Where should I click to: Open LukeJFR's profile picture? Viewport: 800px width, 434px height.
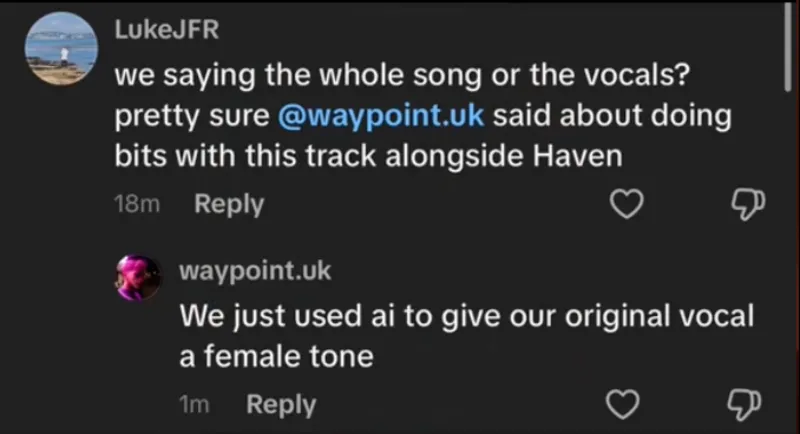tap(59, 48)
